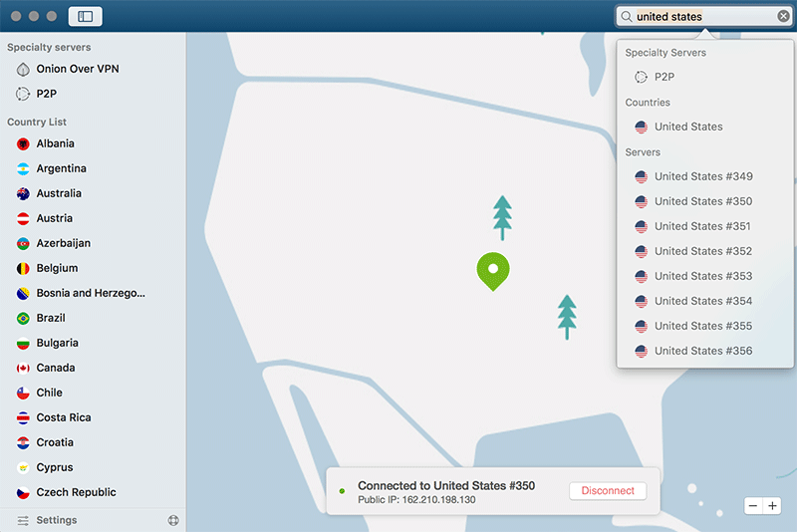The image size is (797, 532).
Task: Select server United States #355
Action: (705, 326)
